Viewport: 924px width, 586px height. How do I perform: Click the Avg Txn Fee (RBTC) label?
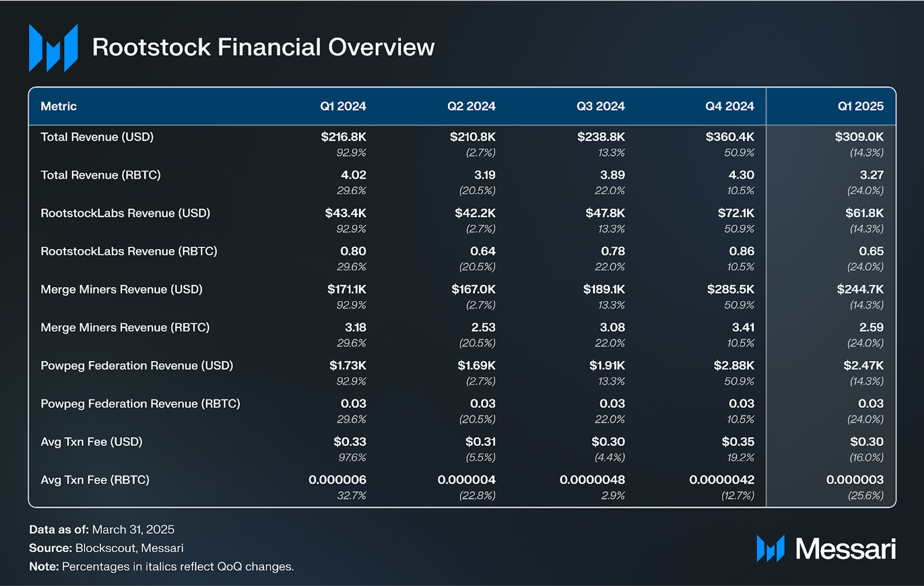click(x=95, y=480)
